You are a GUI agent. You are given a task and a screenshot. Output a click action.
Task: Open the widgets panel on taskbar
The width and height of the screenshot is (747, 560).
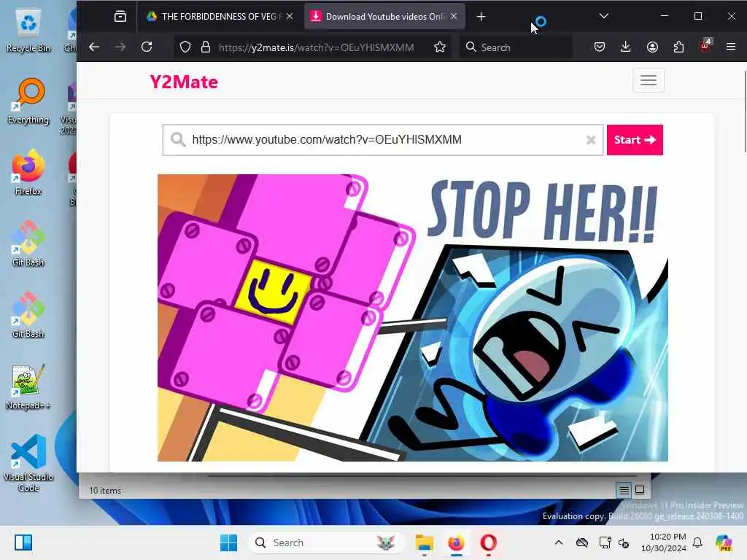pyautogui.click(x=23, y=542)
